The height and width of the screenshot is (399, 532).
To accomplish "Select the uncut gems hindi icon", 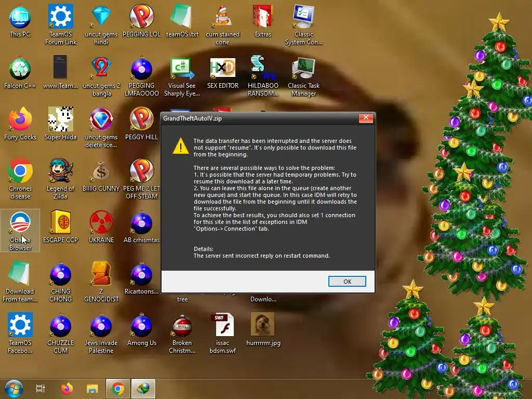I will coord(101,25).
